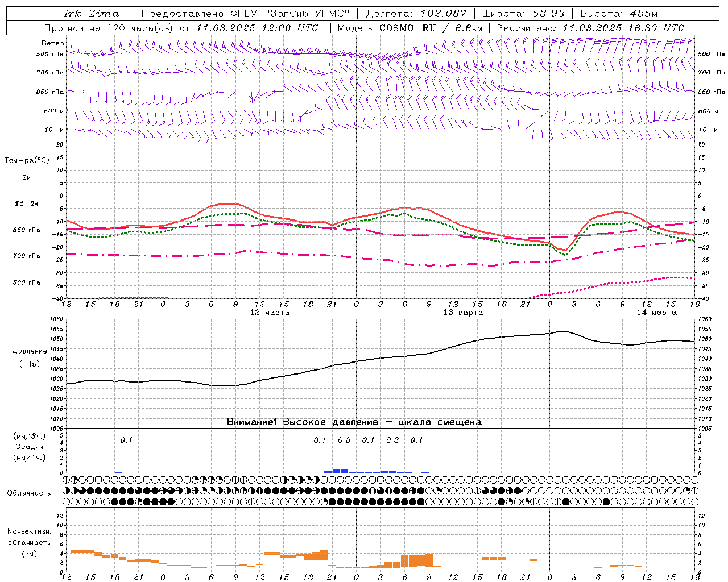The height and width of the screenshot is (582, 728).
Task: Click the 12 марта date label
Action: tap(270, 312)
